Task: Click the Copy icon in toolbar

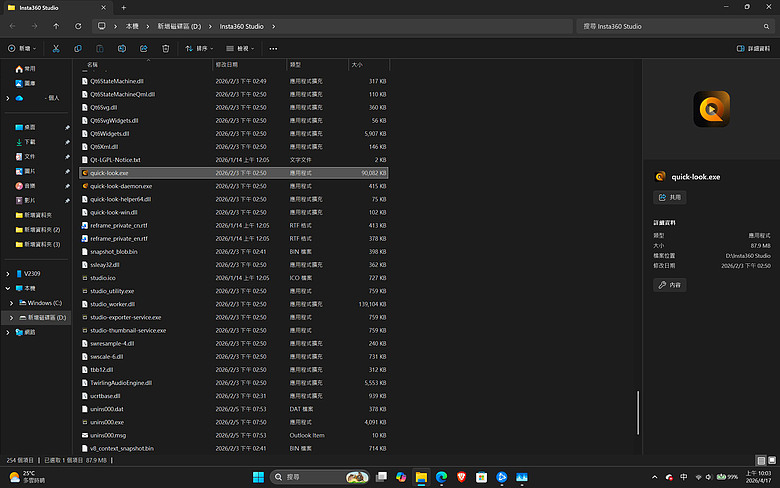Action: click(x=78, y=48)
